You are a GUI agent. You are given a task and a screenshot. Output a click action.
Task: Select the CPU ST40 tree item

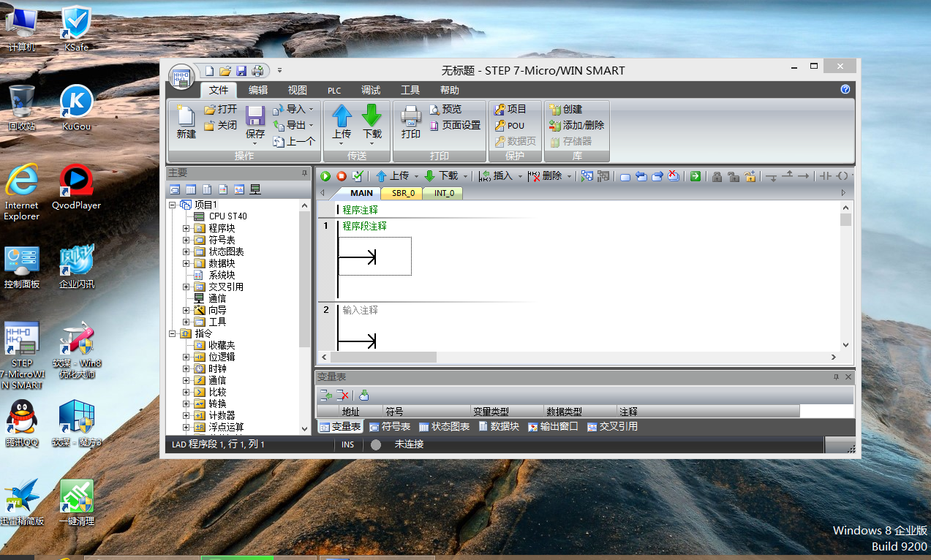[x=221, y=216]
